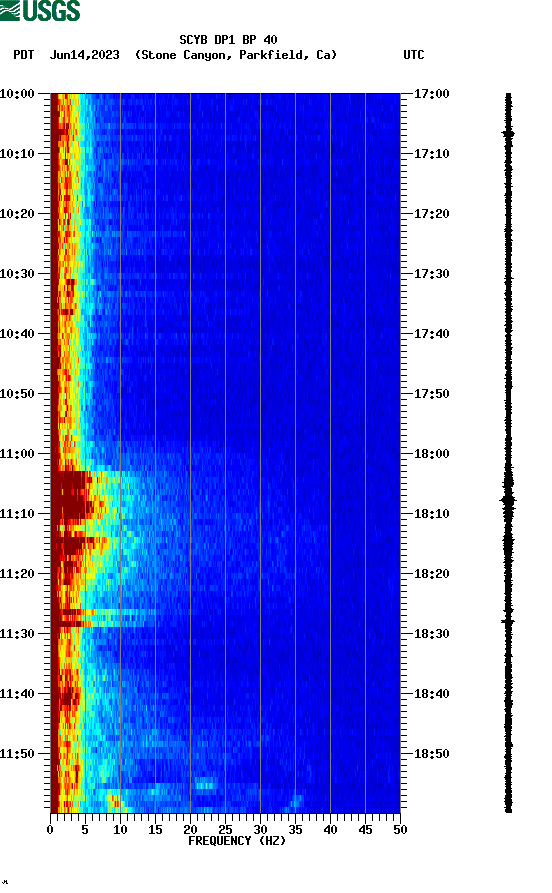Click the 18:50 UTC time label

(x=431, y=753)
